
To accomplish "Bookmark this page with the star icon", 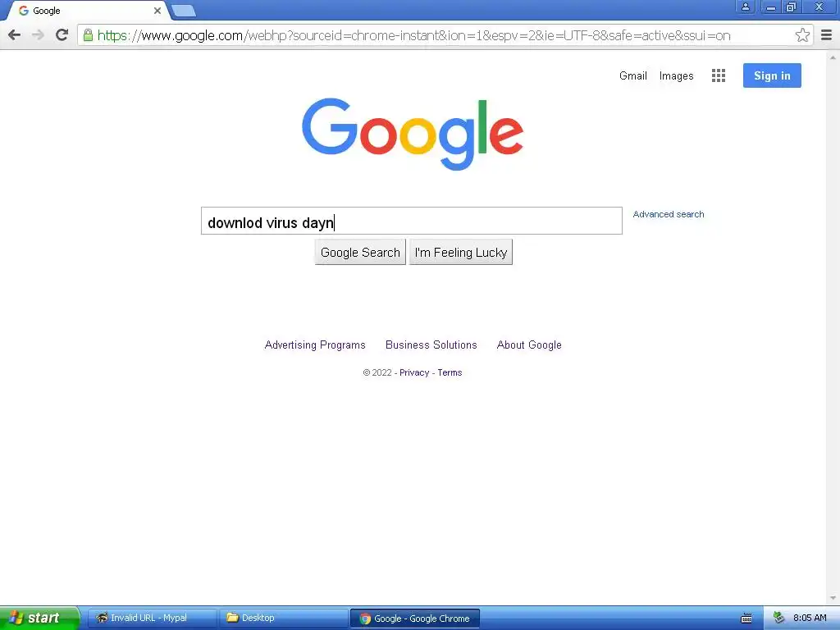I will click(802, 35).
